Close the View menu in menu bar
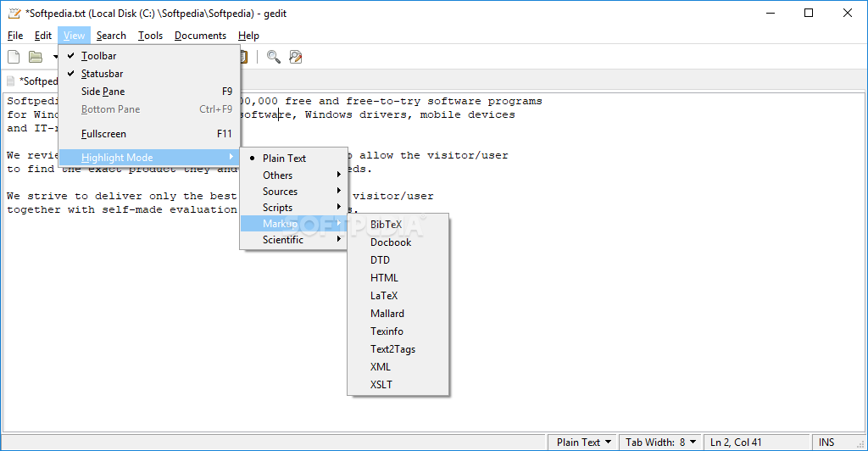Viewport: 868px width, 451px height. 75,36
